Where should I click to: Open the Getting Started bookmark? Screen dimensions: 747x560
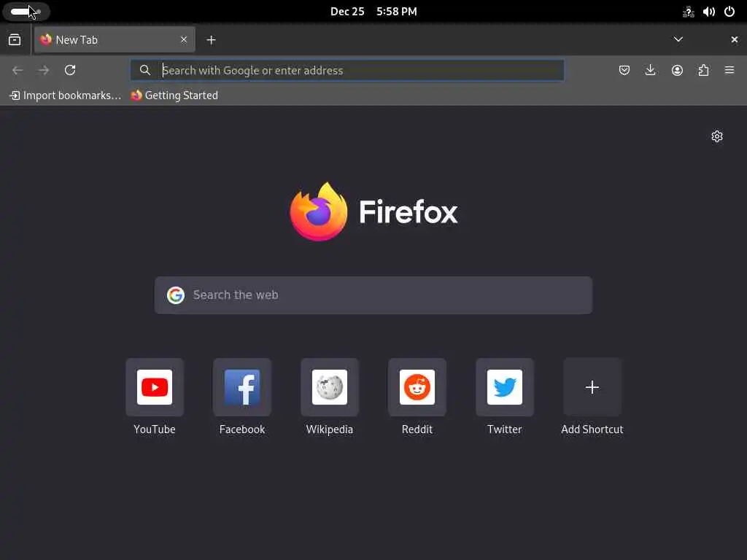click(174, 96)
